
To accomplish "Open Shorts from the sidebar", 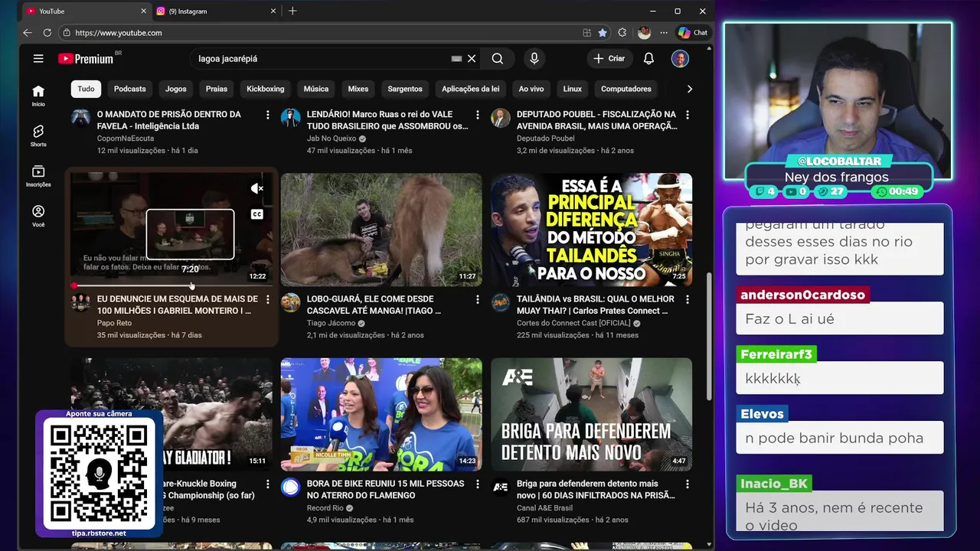I will [38, 135].
